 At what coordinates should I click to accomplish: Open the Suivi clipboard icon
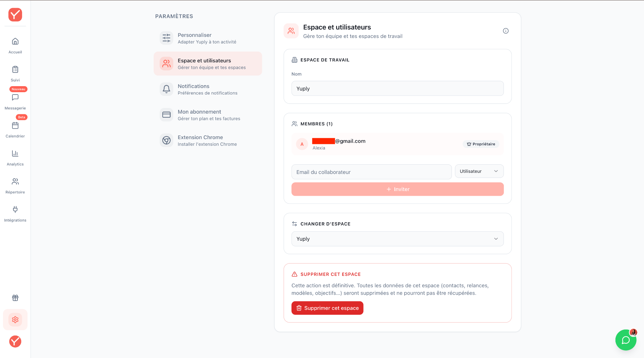point(15,69)
